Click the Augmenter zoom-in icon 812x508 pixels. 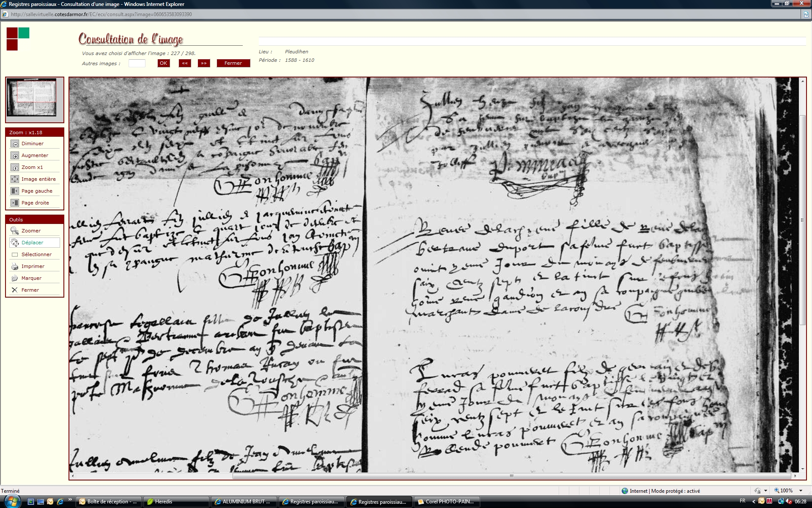pyautogui.click(x=15, y=156)
